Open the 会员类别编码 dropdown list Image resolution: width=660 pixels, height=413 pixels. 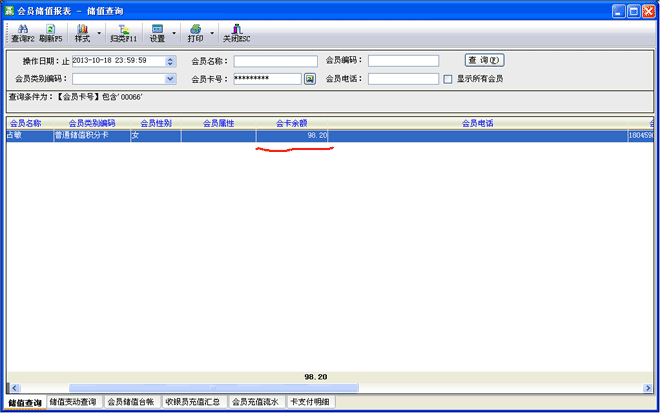pos(170,78)
